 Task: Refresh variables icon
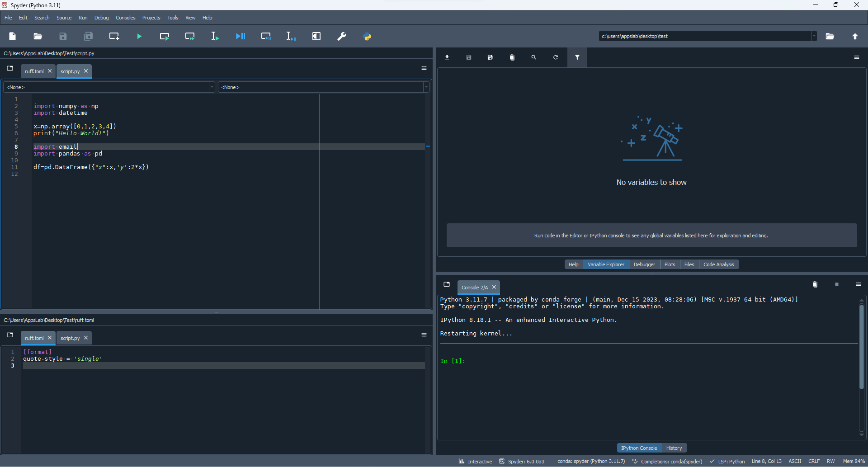(556, 57)
